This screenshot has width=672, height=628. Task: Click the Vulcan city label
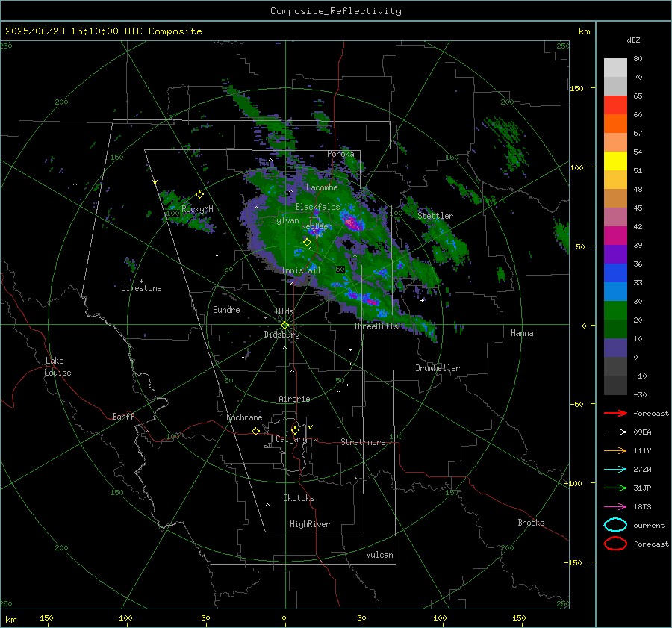pyautogui.click(x=380, y=555)
